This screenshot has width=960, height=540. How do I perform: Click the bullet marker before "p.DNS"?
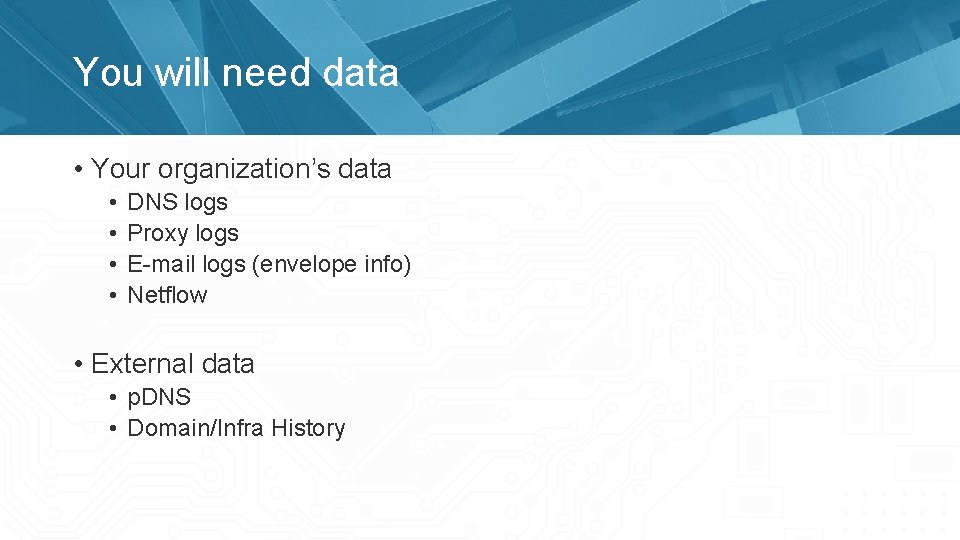pyautogui.click(x=116, y=397)
